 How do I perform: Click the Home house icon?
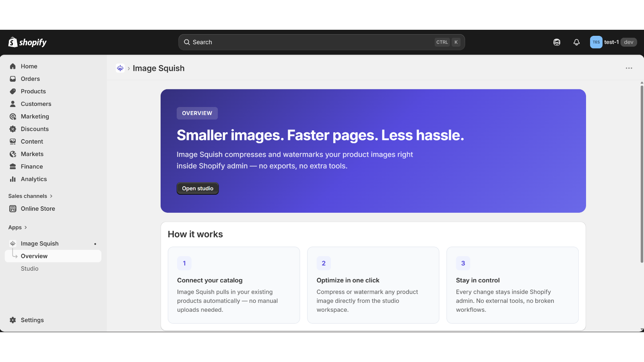[x=13, y=66]
